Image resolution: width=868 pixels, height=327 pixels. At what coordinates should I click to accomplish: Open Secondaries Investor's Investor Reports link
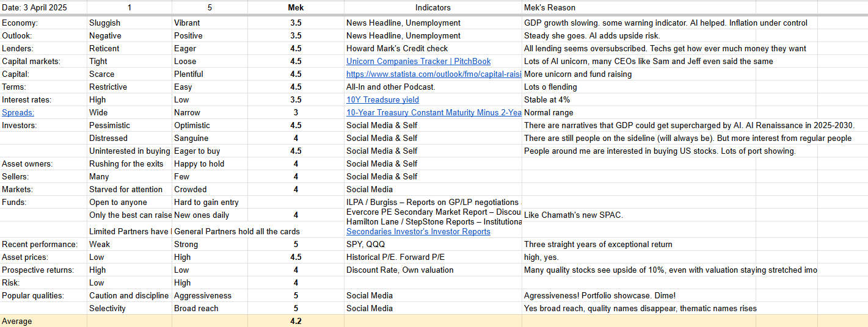click(x=418, y=231)
